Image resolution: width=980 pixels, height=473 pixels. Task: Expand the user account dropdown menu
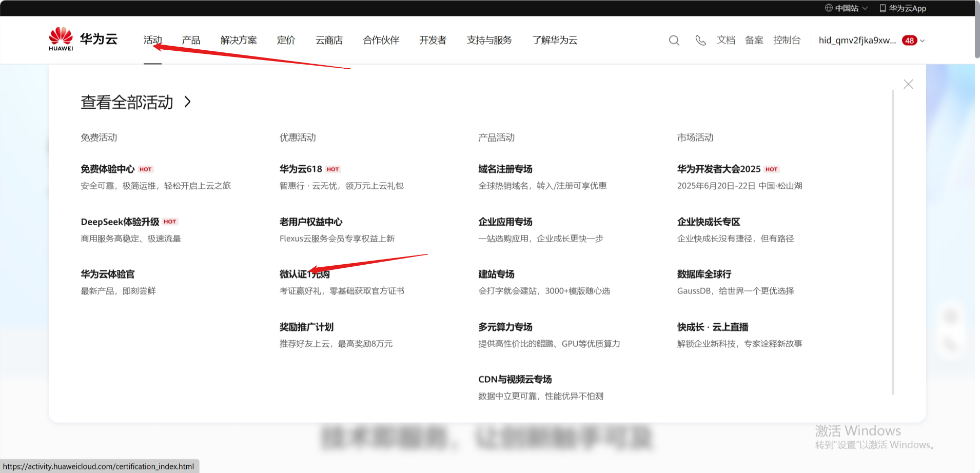point(923,41)
